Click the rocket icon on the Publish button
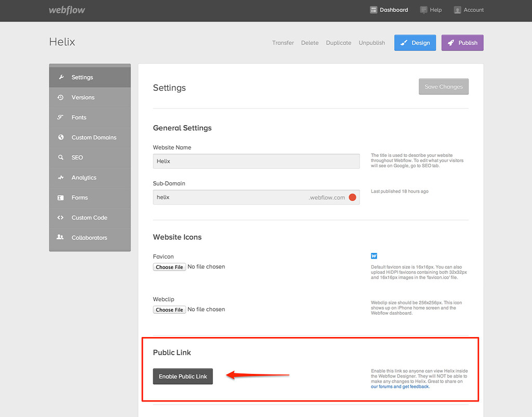 [x=451, y=43]
